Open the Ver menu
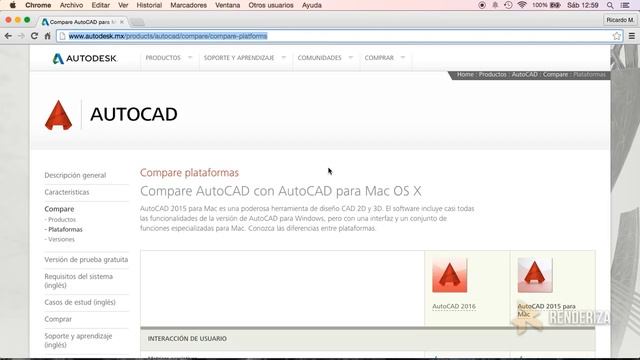Image resolution: width=640 pixels, height=360 pixels. (123, 5)
